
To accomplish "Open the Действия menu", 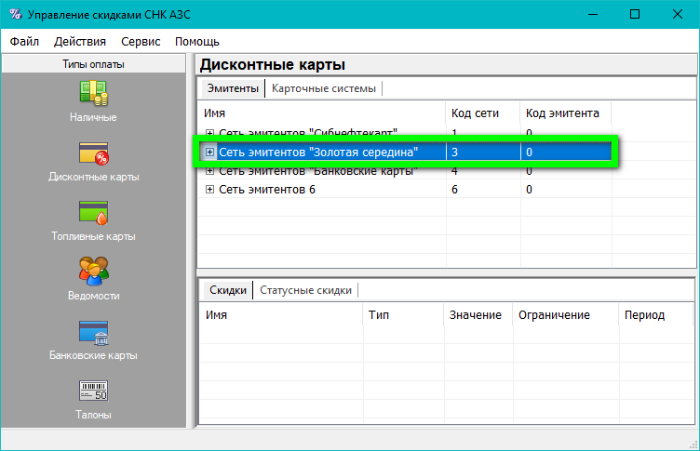I will click(x=80, y=42).
